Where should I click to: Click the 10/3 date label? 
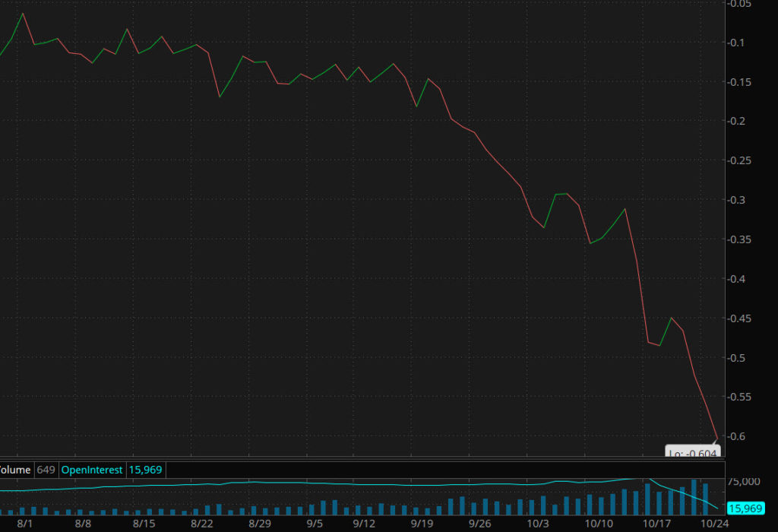pos(537,524)
